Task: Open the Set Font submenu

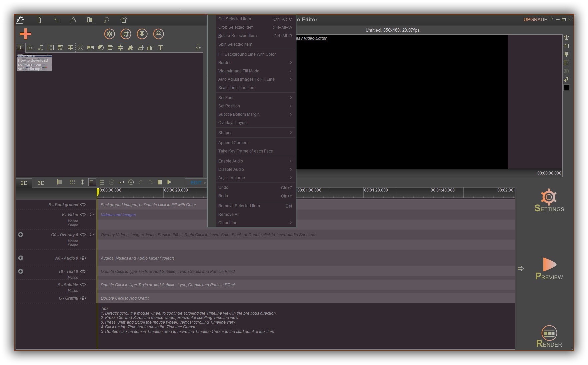Action: 255,97
